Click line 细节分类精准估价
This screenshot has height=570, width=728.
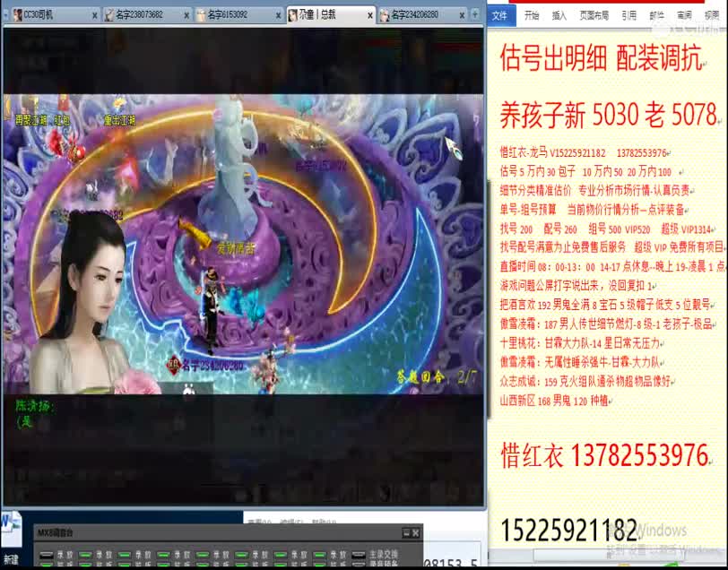(594, 191)
